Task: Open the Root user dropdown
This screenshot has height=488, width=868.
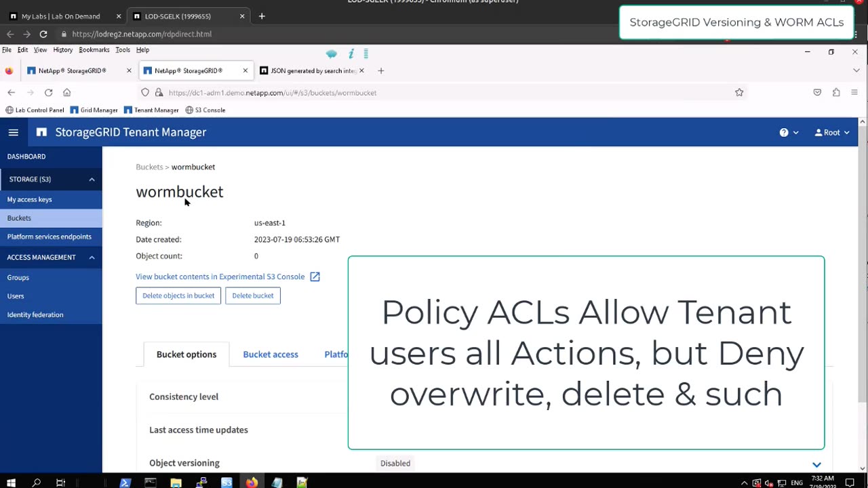Action: point(832,133)
